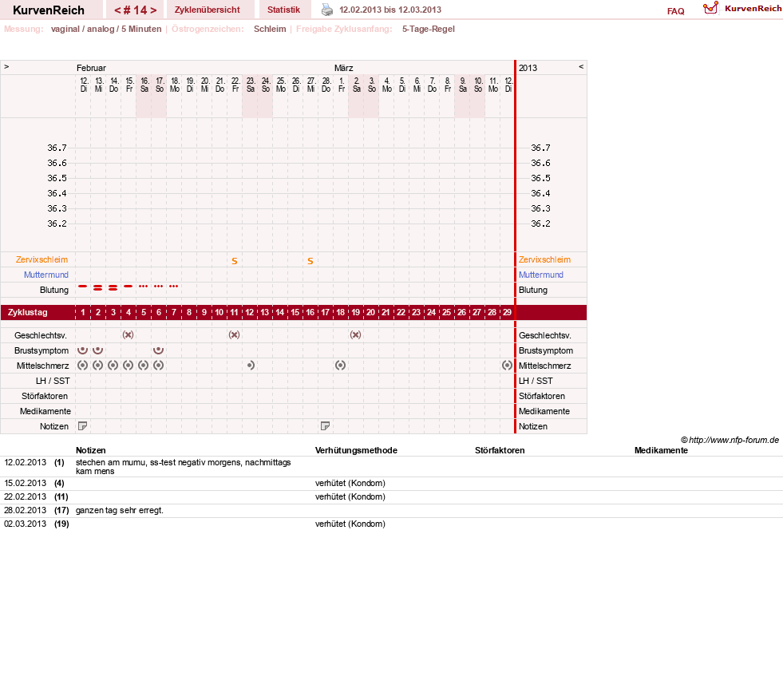Screen dimensions: 783x700
Task: Click the Geschlechtsv. symbol on day 4
Action: click(129, 334)
